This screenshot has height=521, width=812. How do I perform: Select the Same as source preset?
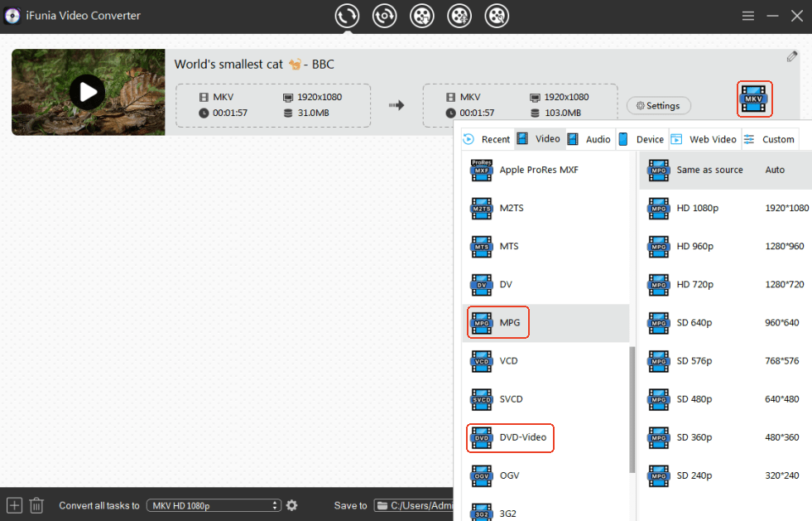point(709,170)
